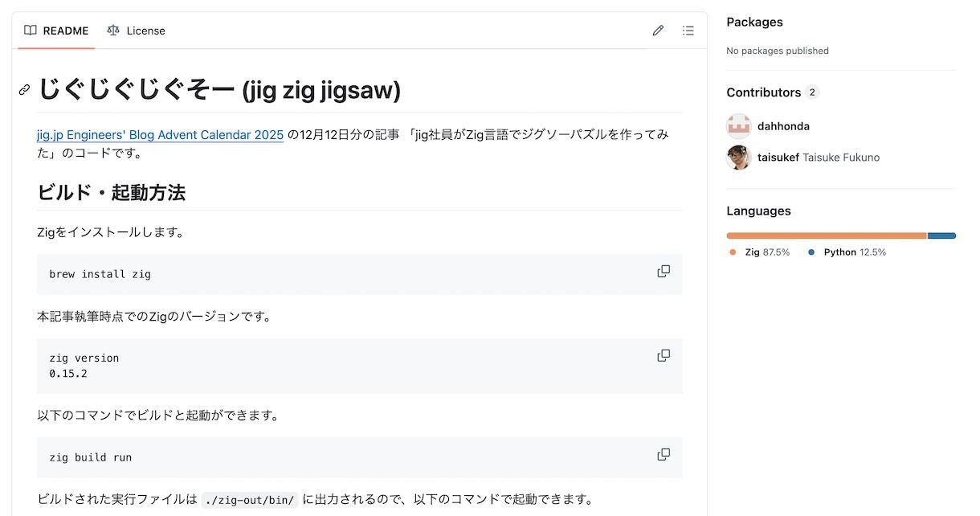Copy the zig build run command
Viewport: 980px width, 516px height.
664,455
